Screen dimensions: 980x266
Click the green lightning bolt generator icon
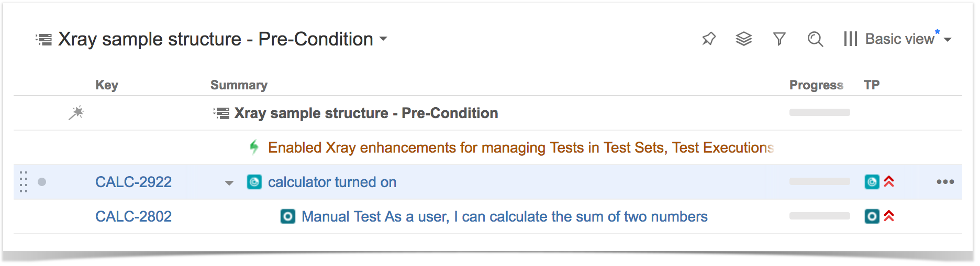254,147
